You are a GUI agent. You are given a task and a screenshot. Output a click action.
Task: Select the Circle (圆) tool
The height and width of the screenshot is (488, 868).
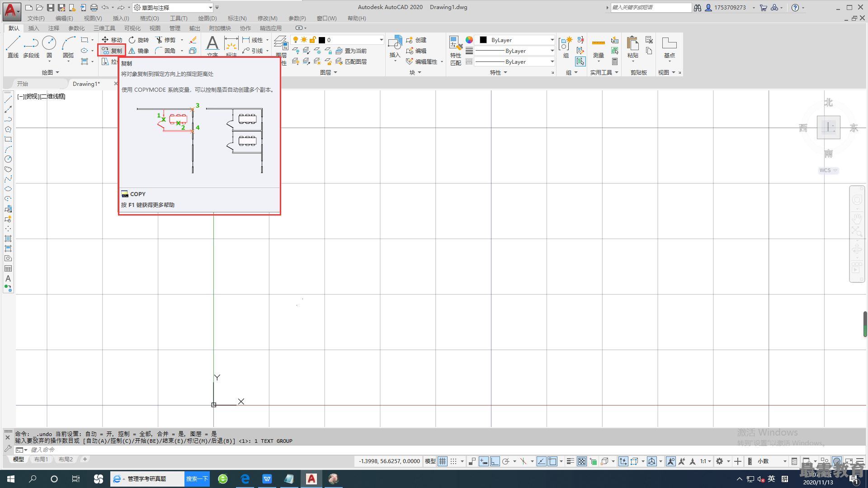pos(49,47)
